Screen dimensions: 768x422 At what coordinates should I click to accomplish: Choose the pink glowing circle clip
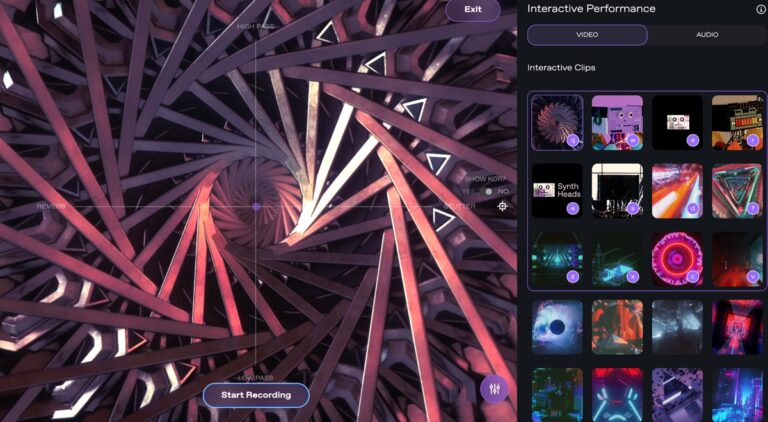pos(677,259)
